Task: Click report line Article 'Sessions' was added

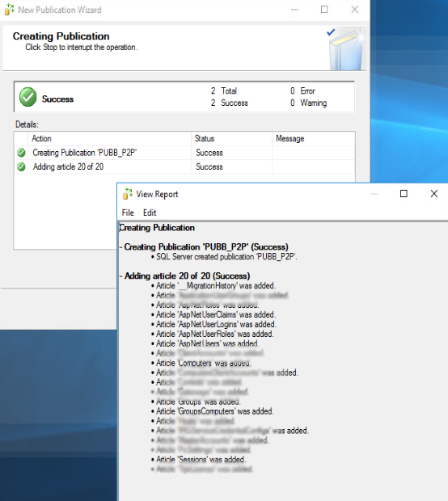Action: [201, 460]
